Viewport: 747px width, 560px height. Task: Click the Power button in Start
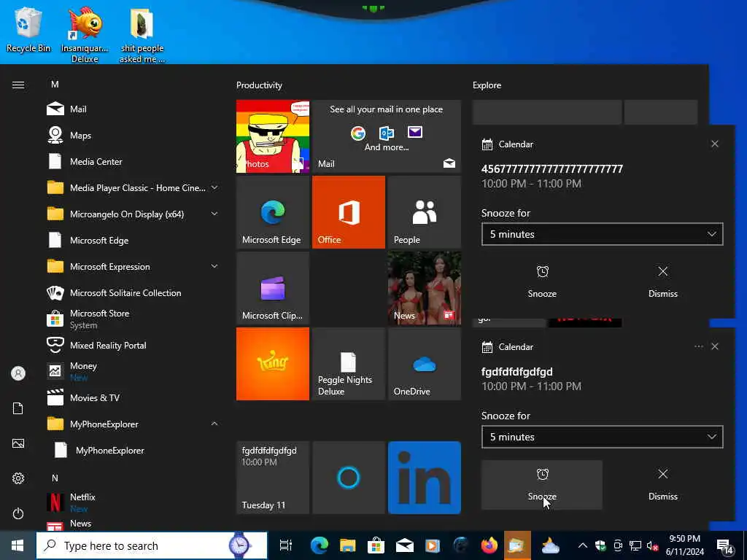tap(18, 513)
